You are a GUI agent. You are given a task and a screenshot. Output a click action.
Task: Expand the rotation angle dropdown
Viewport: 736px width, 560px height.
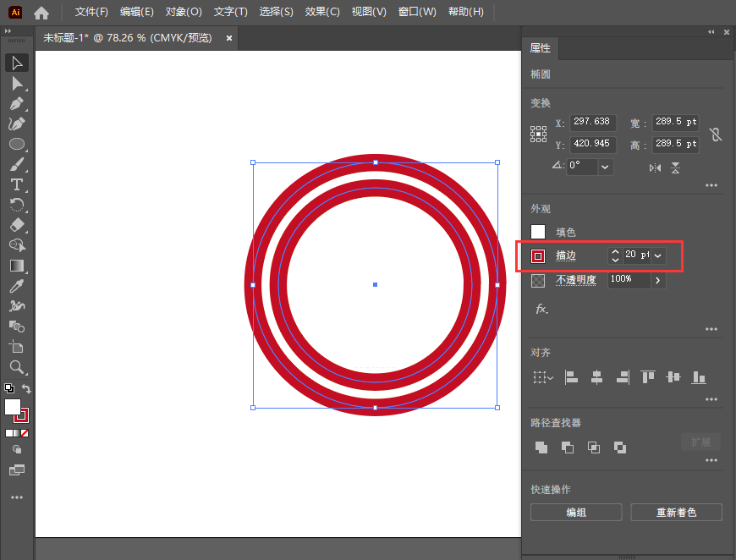[605, 167]
